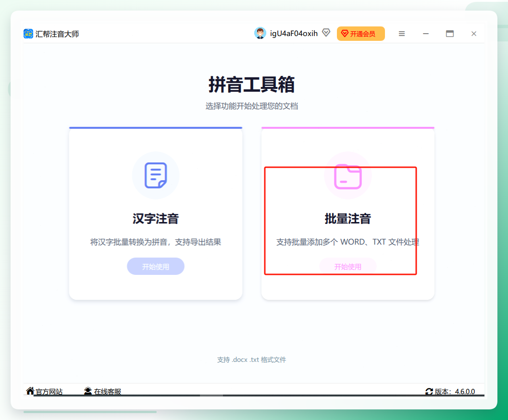Start using 汉字注音 with blue 开始使用 button
Image resolution: width=508 pixels, height=420 pixels.
click(156, 266)
